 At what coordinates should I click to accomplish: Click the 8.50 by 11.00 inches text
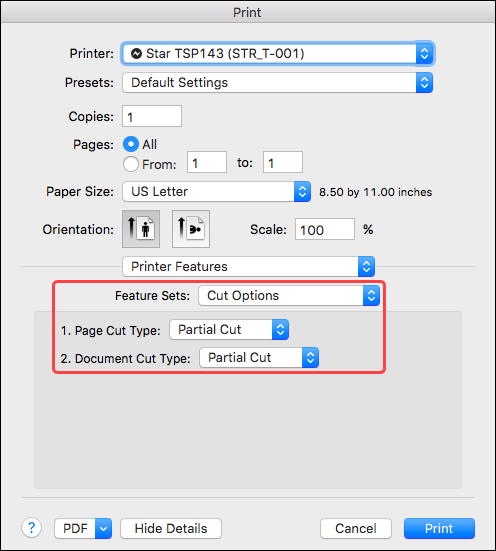(375, 192)
